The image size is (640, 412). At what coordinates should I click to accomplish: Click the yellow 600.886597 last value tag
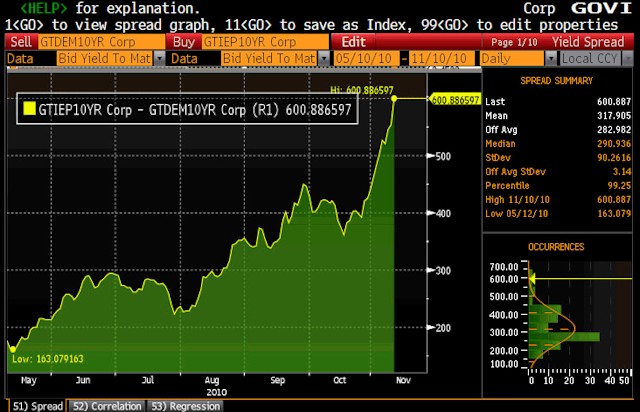pyautogui.click(x=453, y=99)
